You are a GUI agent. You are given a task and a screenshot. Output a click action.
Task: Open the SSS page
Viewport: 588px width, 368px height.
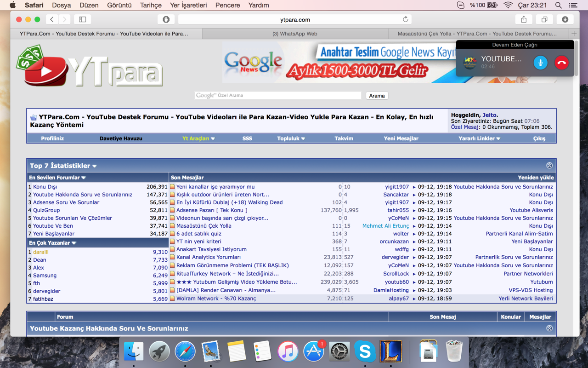pyautogui.click(x=247, y=138)
